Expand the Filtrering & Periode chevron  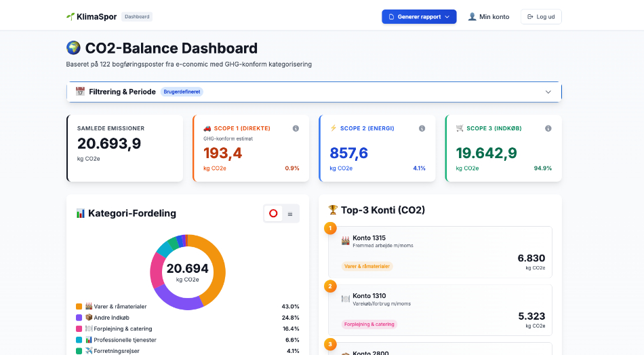(548, 92)
